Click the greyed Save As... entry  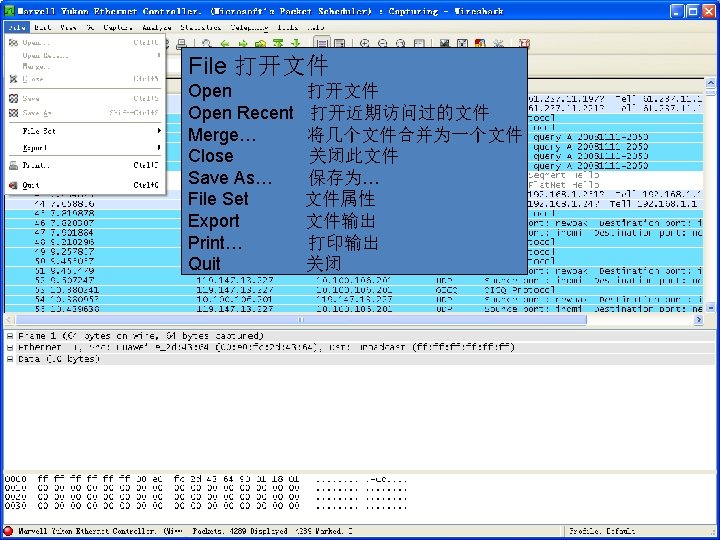click(85, 113)
